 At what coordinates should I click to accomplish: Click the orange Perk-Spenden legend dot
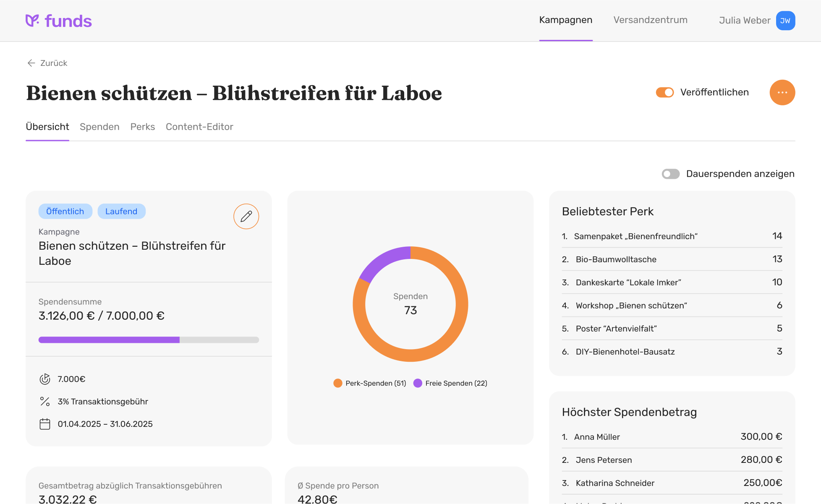click(x=338, y=383)
